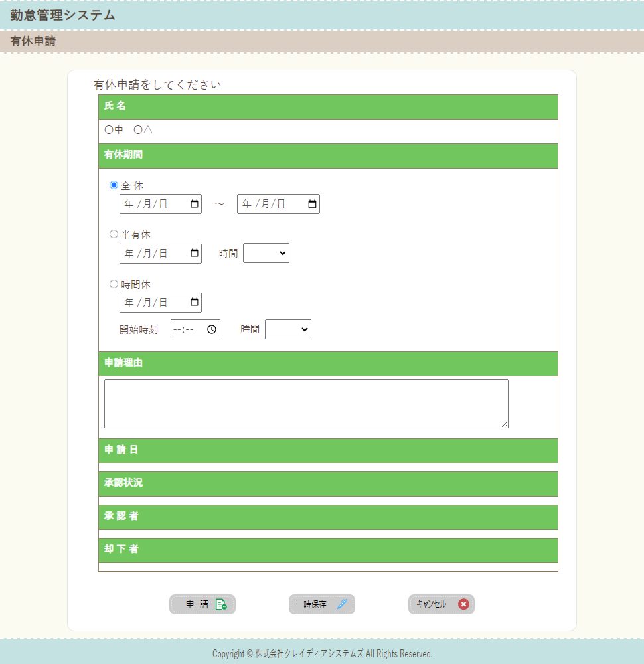Image resolution: width=644 pixels, height=664 pixels.
Task: Select the 時間休 radio button
Action: tap(114, 284)
